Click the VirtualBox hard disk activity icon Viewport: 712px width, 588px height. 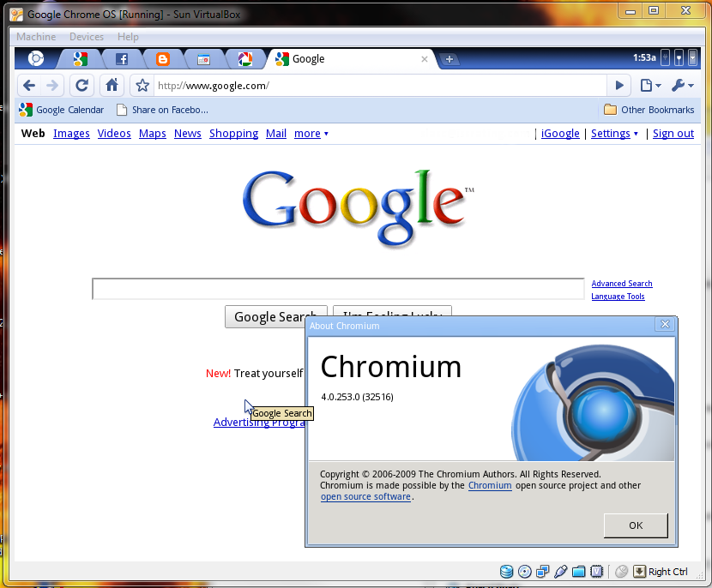pyautogui.click(x=507, y=572)
